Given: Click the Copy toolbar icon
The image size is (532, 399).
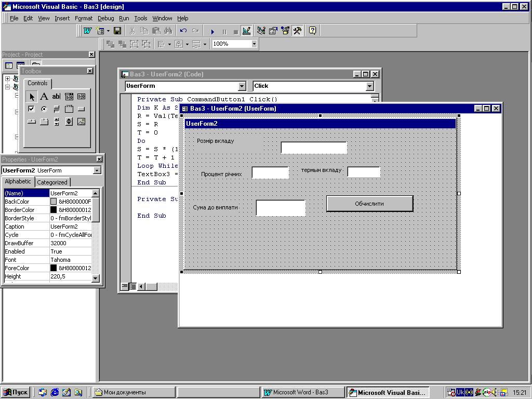Looking at the screenshot, I should 144,31.
